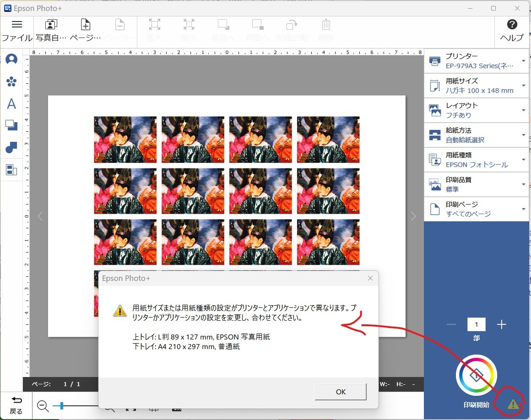The image size is (531, 420).
Task: Select the flower stamp sidebar tool
Action: 11,81
